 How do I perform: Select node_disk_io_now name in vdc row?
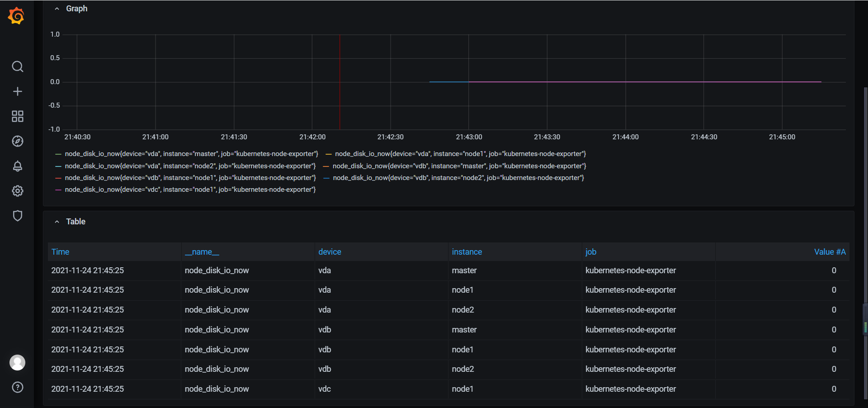point(217,389)
